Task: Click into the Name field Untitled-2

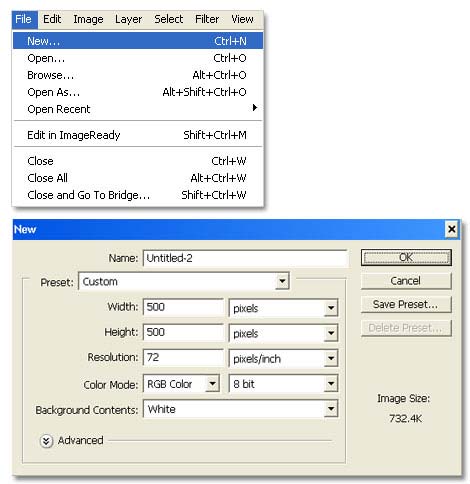Action: (245, 258)
